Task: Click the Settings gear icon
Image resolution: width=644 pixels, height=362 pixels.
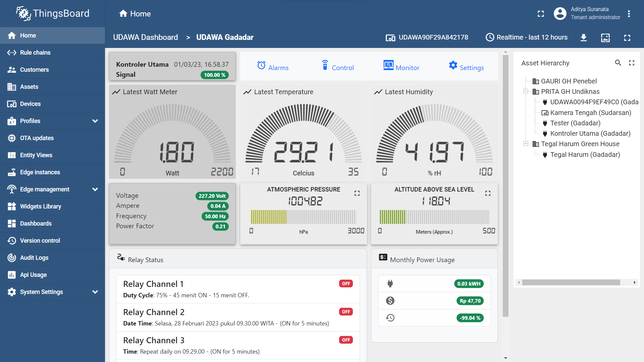Action: [x=453, y=65]
